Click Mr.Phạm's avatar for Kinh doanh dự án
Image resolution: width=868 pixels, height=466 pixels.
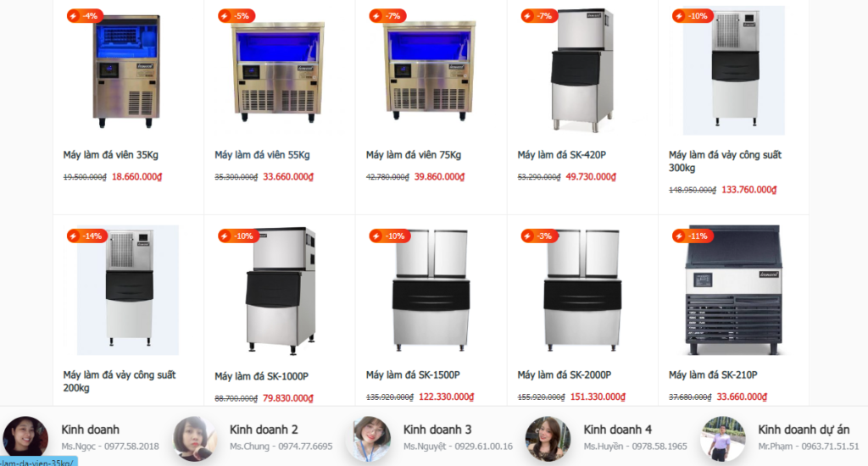pyautogui.click(x=722, y=439)
